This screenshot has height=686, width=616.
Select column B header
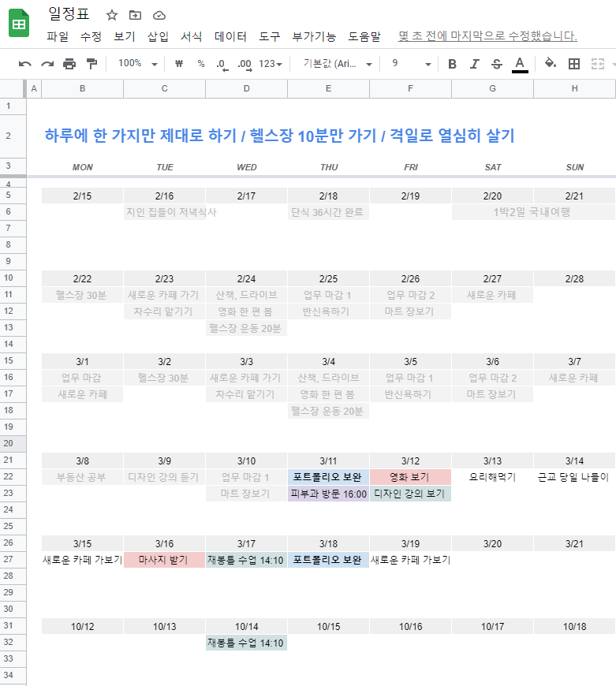(x=82, y=89)
